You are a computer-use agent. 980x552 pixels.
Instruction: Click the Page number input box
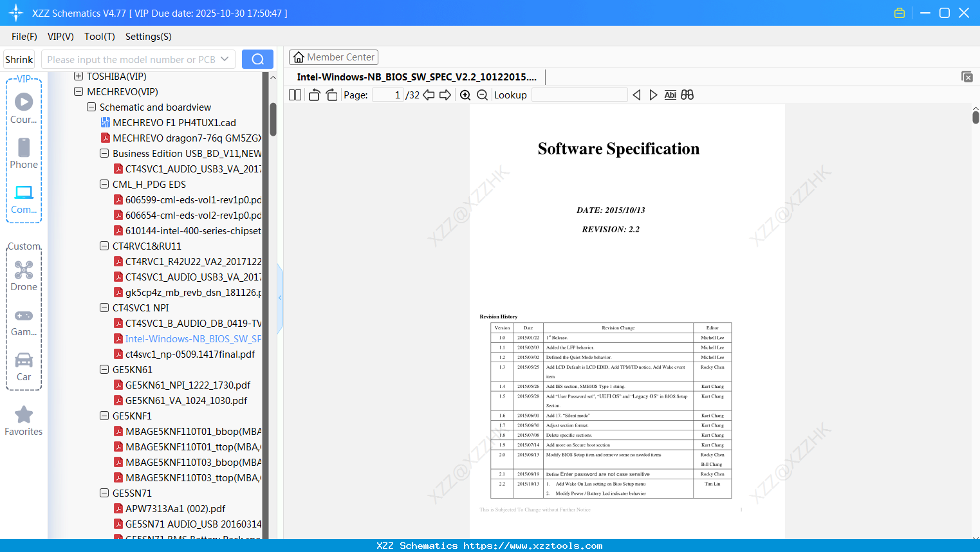click(387, 95)
